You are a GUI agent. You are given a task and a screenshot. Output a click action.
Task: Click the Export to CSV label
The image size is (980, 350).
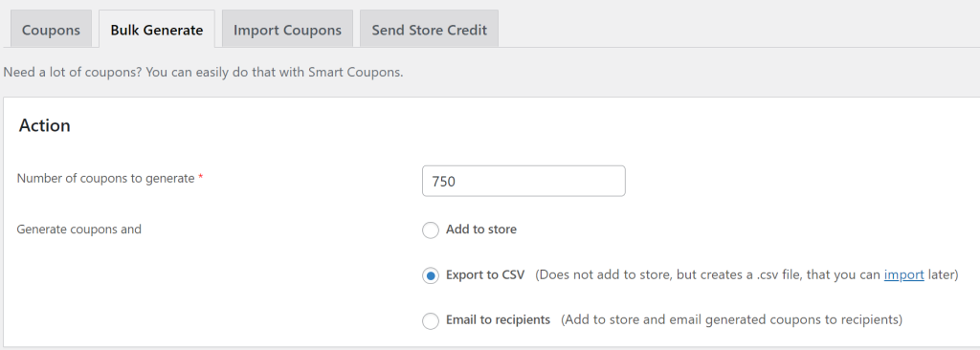pyautogui.click(x=485, y=275)
